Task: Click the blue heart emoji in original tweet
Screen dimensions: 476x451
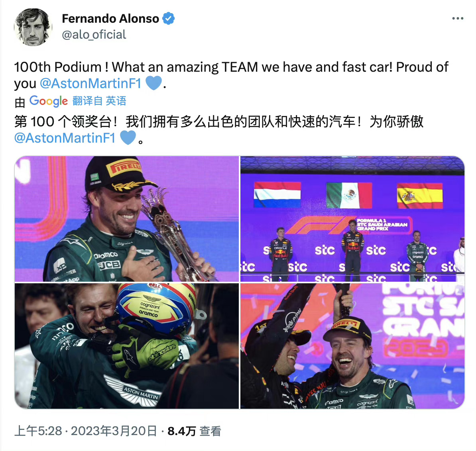Action: 153,83
